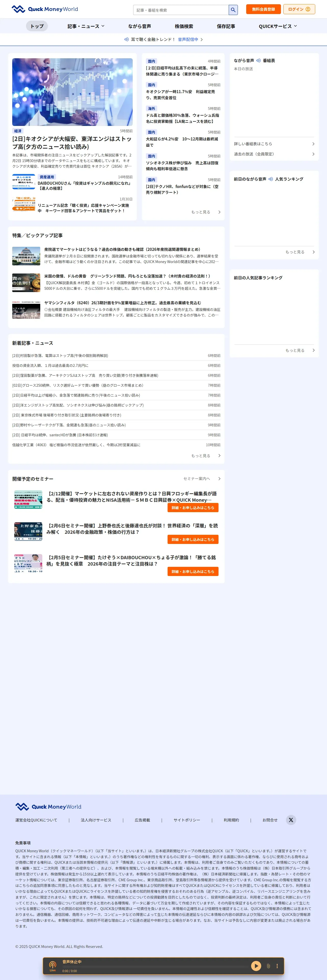
Task: Click 詳細・お申し込みはこちら for 2月6日 seminar
Action: (x=193, y=539)
